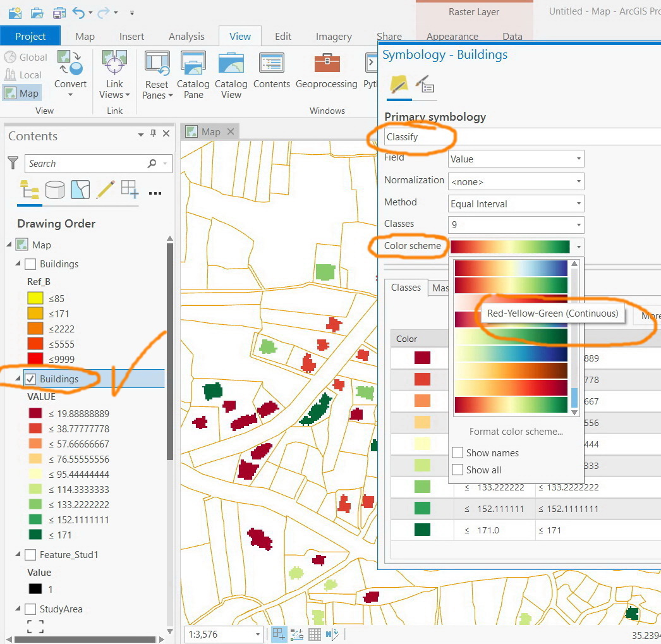The width and height of the screenshot is (661, 644).
Task: Click the Link Views icon
Action: (114, 63)
